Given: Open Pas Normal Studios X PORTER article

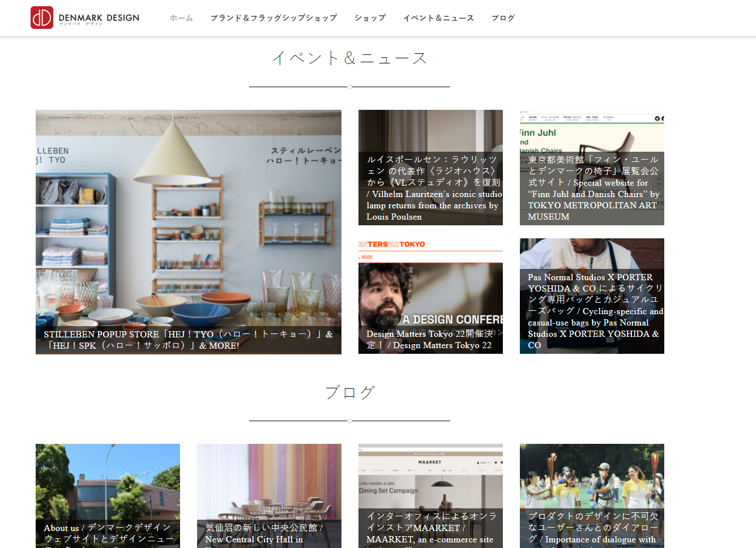Looking at the screenshot, I should (x=592, y=296).
